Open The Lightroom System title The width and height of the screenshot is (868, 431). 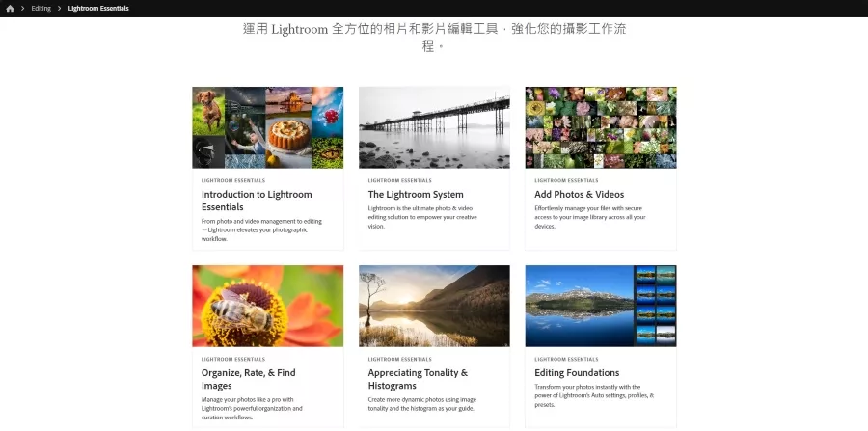click(x=416, y=194)
